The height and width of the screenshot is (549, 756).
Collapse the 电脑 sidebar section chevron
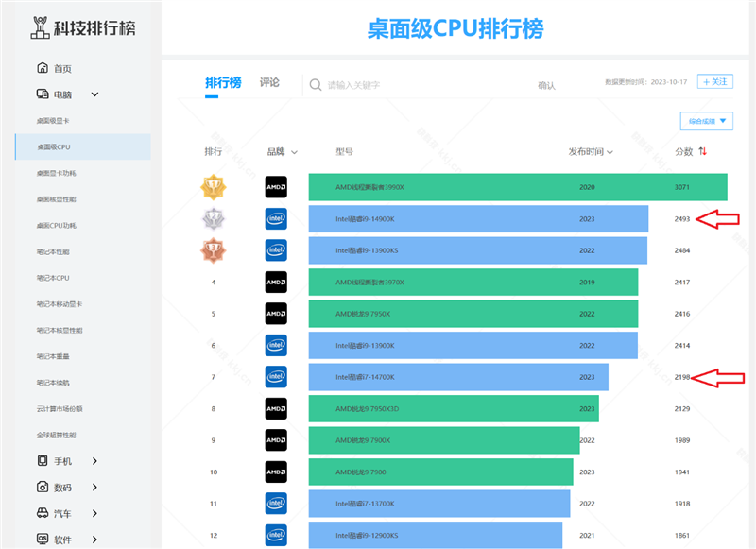point(95,94)
